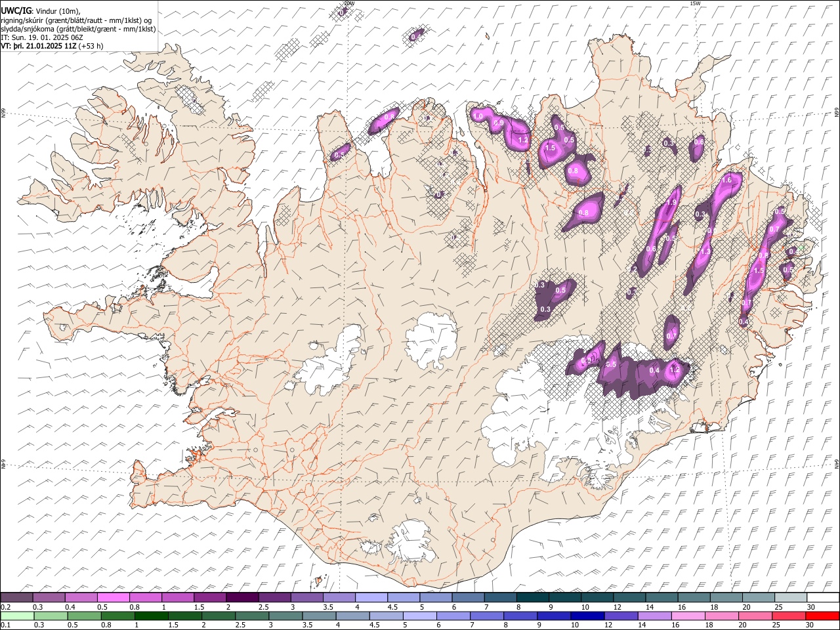Click the snow legend swatch between 0.2 and 0.3
This screenshot has width=840, height=630.
coord(17,597)
